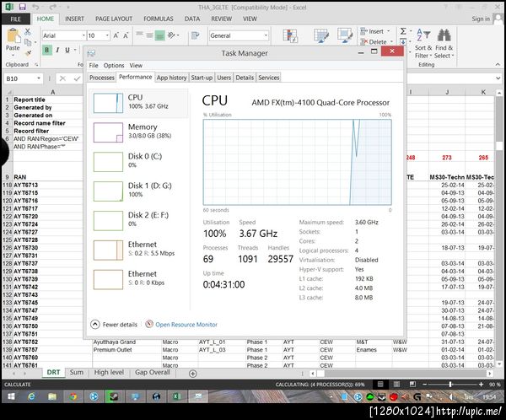Click the Cut scissors icon in Excel
Viewport: 506px width, 420px height.
[x=28, y=31]
